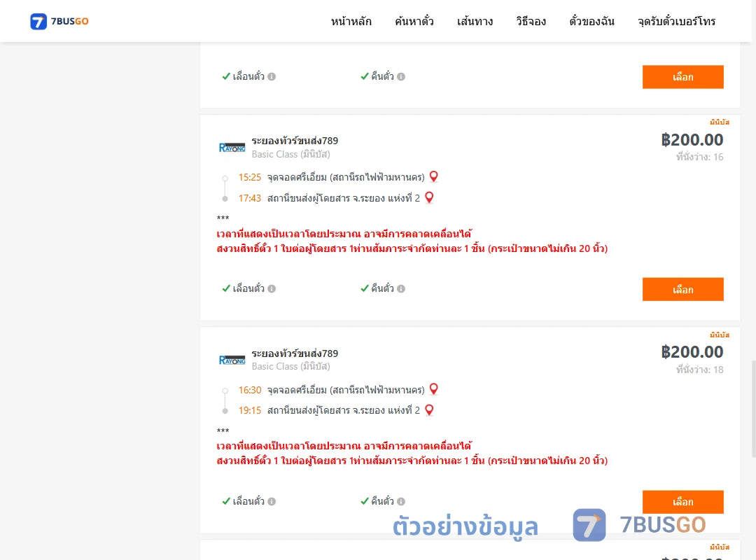Click ที่นั่งว่าง: 18 seat availability text

pyautogui.click(x=699, y=370)
